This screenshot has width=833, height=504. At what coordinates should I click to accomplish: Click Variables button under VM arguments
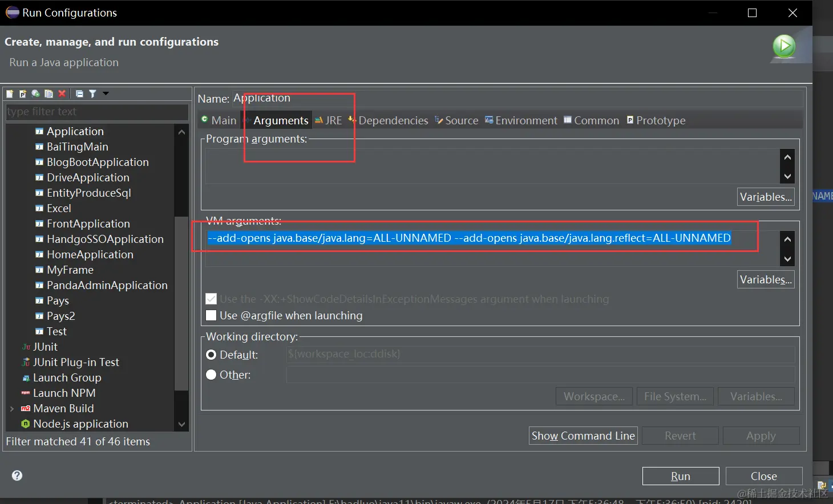click(766, 279)
